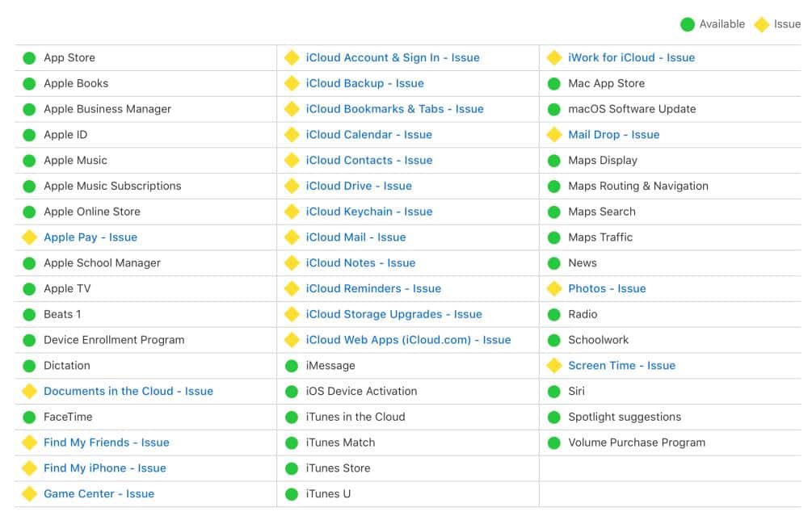
Task: Click the yellow diamond next to iCloud Mail
Action: (292, 237)
